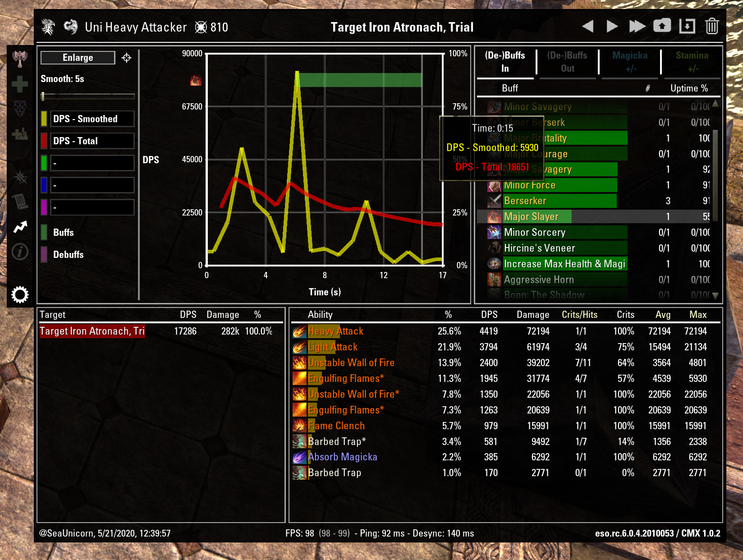The height and width of the screenshot is (560, 743).
Task: Switch to the Stamina +/- tab
Action: 692,62
